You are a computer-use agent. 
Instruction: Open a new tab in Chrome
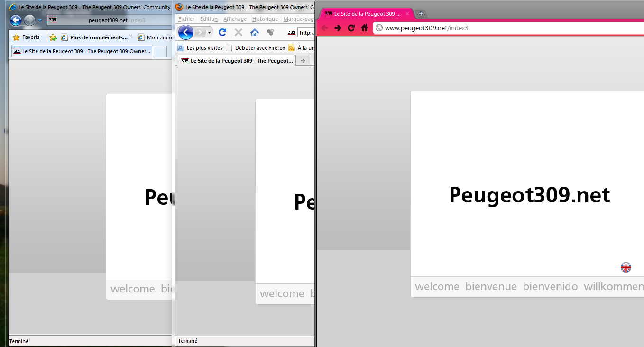[421, 14]
